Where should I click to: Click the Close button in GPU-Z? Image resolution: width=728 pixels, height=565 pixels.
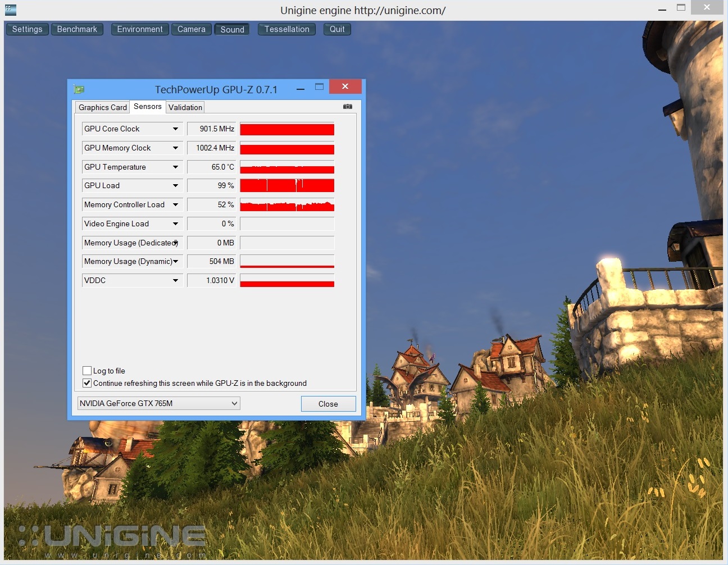coord(328,404)
